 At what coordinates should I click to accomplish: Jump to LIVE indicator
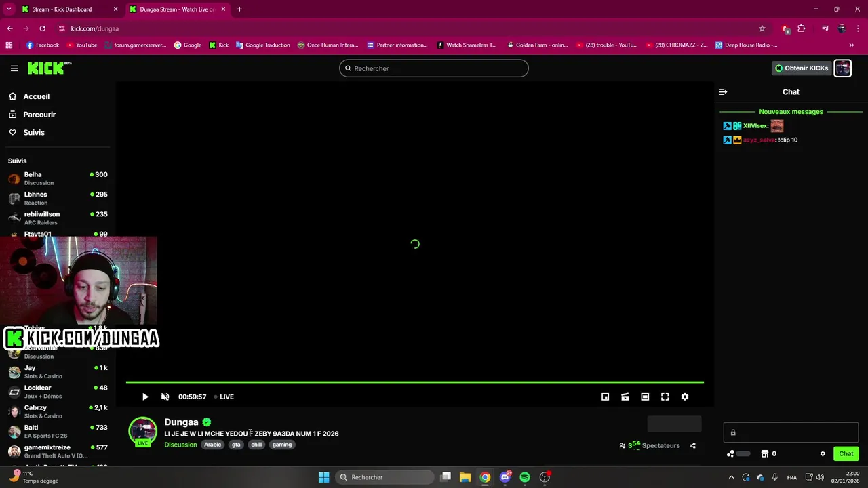click(224, 397)
